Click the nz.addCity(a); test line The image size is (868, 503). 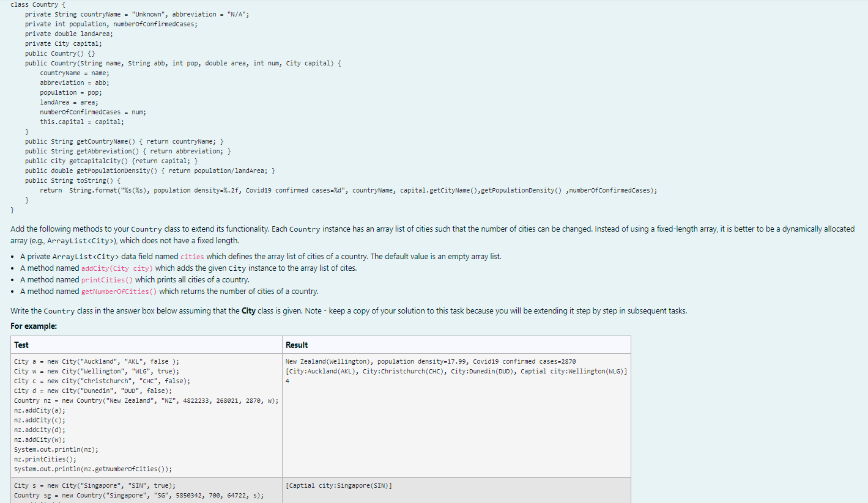coord(40,410)
